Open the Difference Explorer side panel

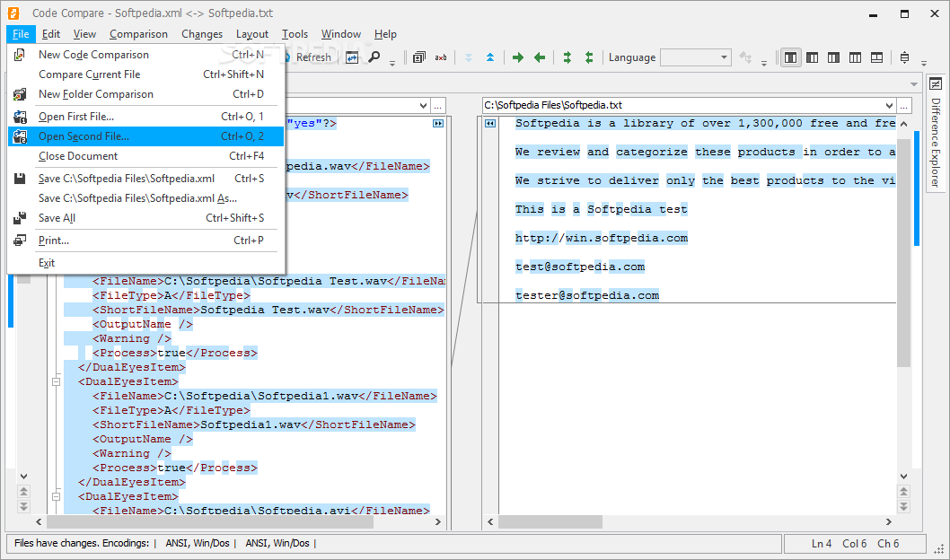click(936, 135)
